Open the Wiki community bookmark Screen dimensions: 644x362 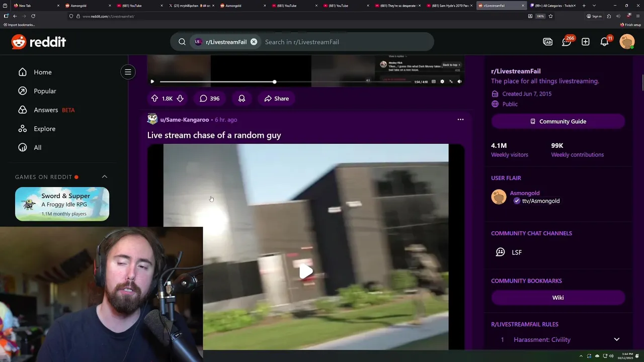tap(558, 298)
